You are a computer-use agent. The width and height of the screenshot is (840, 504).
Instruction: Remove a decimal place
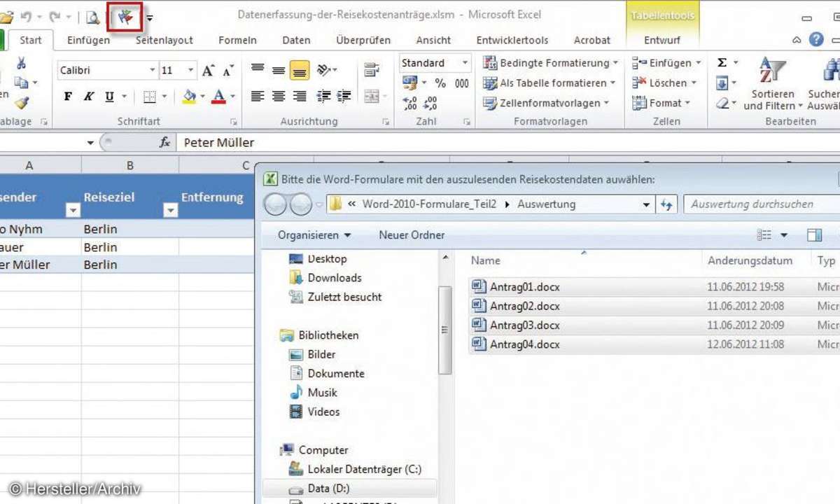(x=430, y=104)
